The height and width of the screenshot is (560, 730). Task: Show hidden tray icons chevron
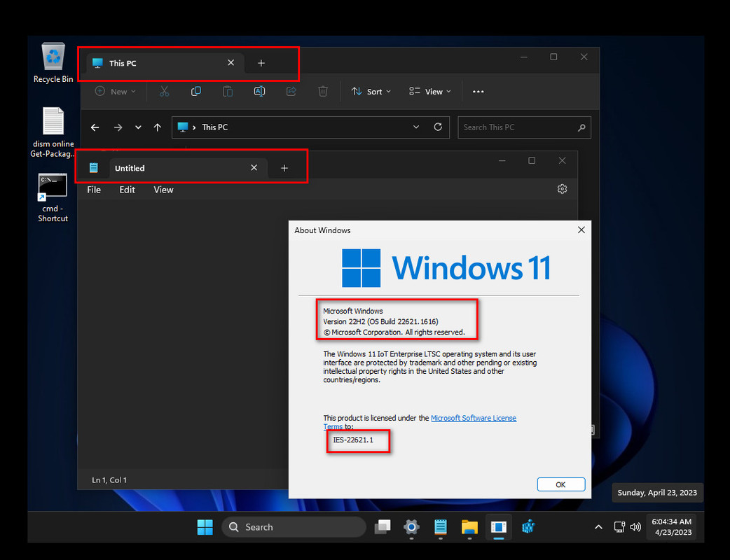point(599,527)
